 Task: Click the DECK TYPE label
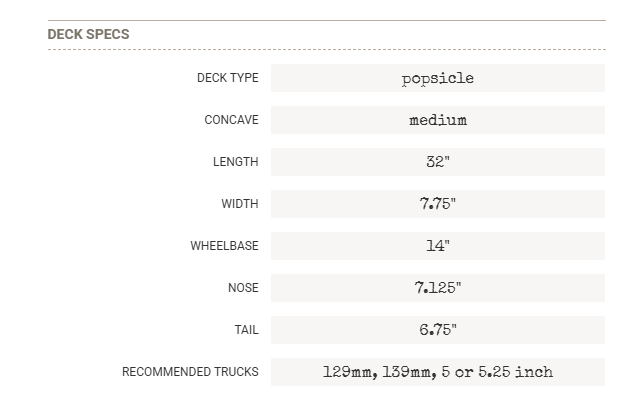point(227,78)
